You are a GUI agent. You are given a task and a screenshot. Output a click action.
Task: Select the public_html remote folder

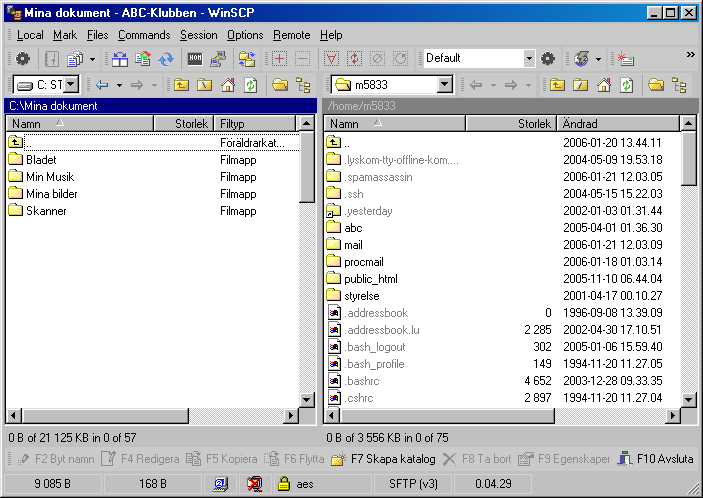370,279
